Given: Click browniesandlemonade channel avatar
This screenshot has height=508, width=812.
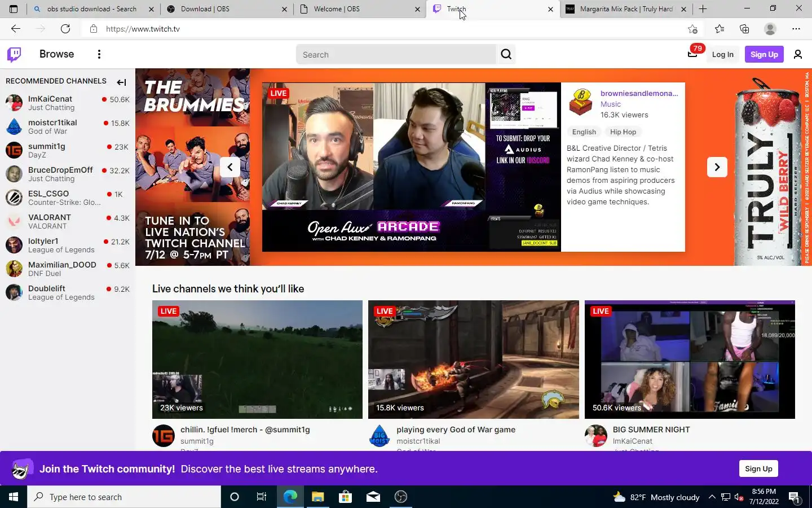Looking at the screenshot, I should [581, 102].
